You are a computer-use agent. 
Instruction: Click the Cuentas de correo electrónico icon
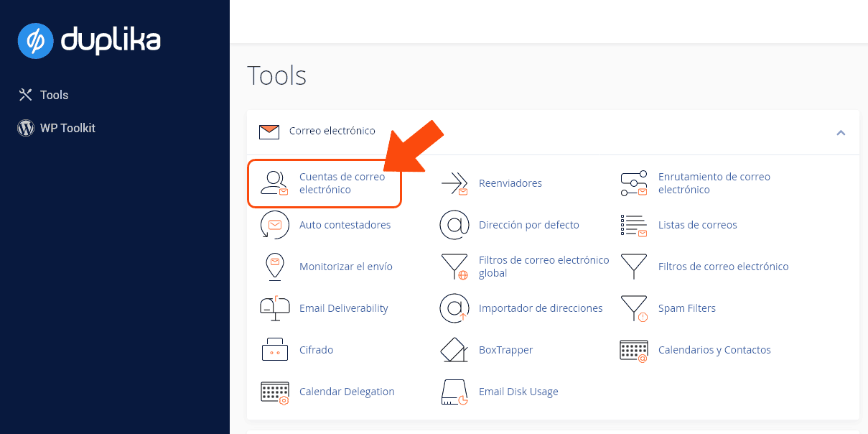[x=274, y=183]
